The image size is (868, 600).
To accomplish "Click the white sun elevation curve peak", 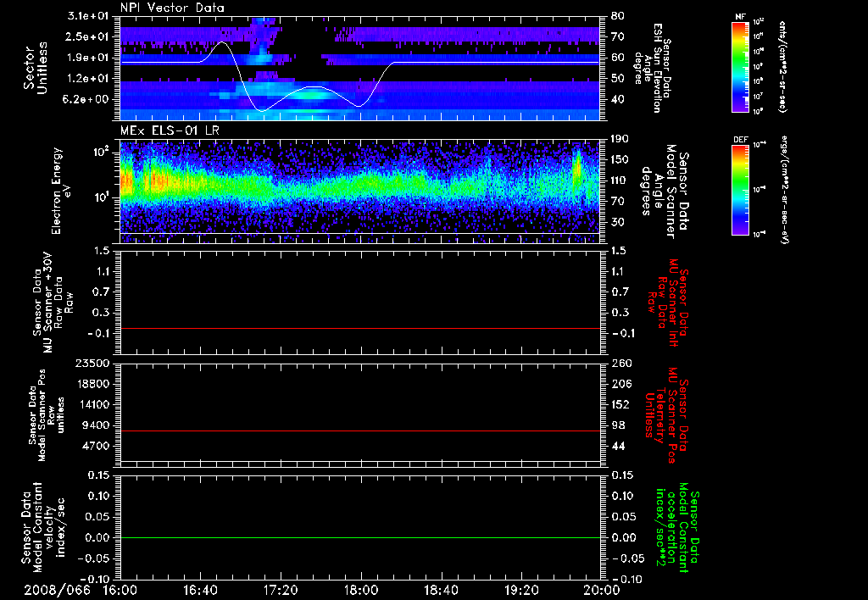I will coord(222,42).
